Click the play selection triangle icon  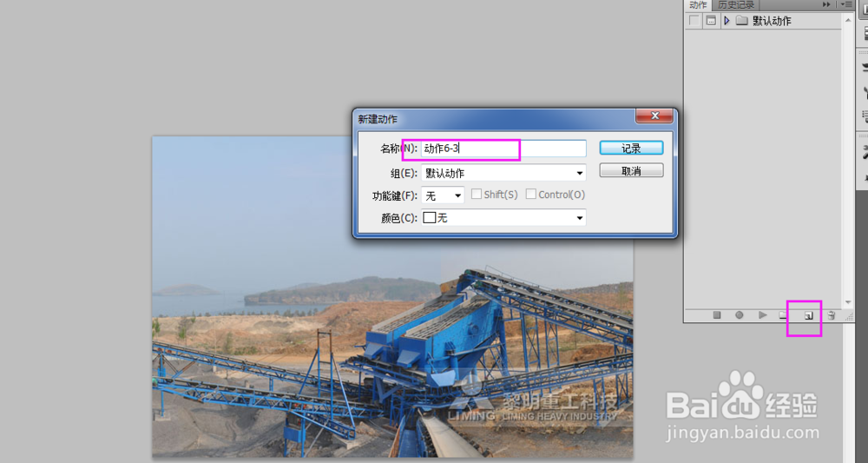pos(763,315)
